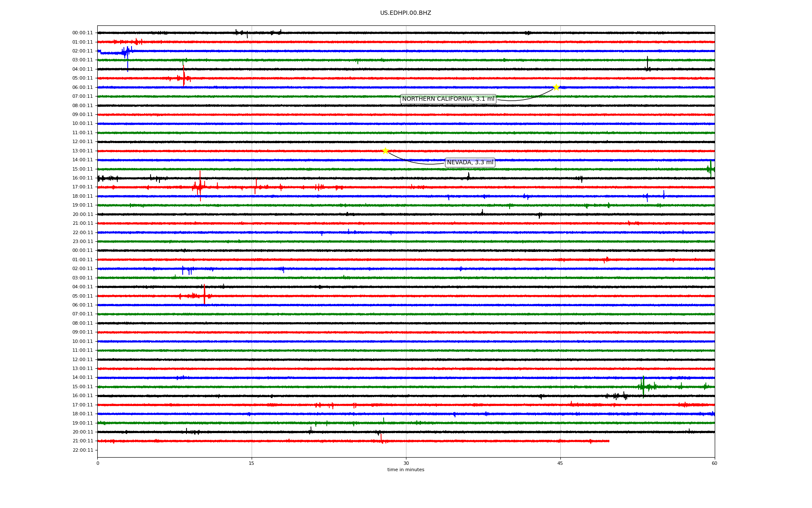Click the yellow star on the 06:00:11 trace
Image resolution: width=812 pixels, height=508 pixels.
556,87
